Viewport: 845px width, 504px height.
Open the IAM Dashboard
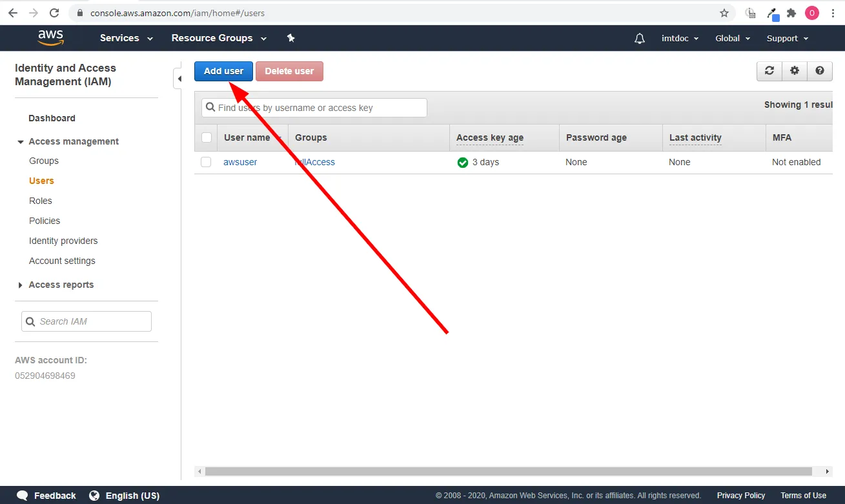[x=52, y=118]
